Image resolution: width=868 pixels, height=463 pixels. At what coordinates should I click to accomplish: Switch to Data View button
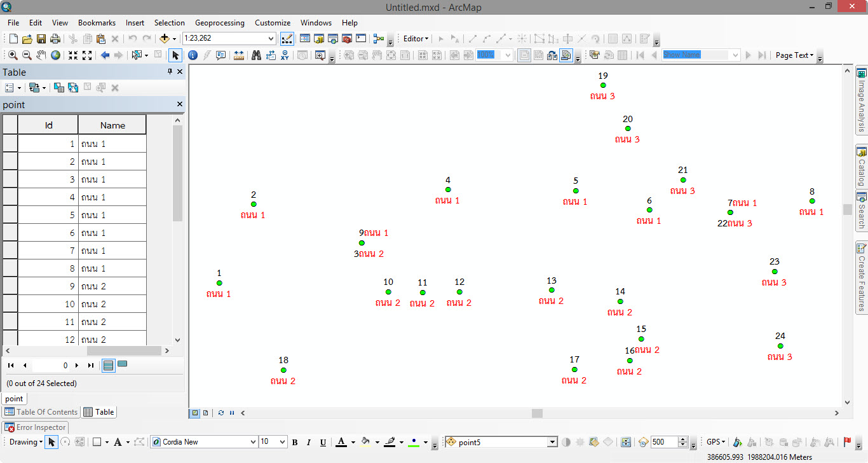click(x=195, y=413)
